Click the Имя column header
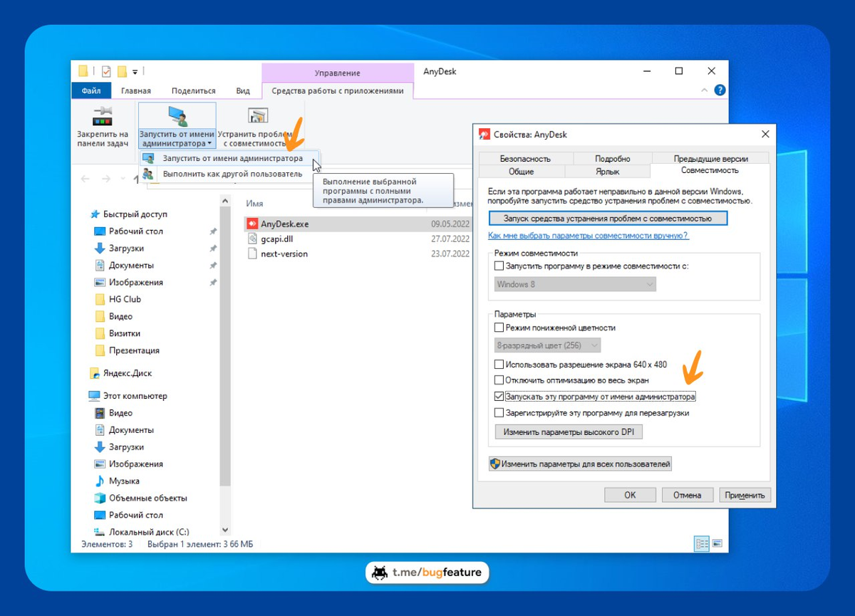The height and width of the screenshot is (616, 855). [x=254, y=204]
